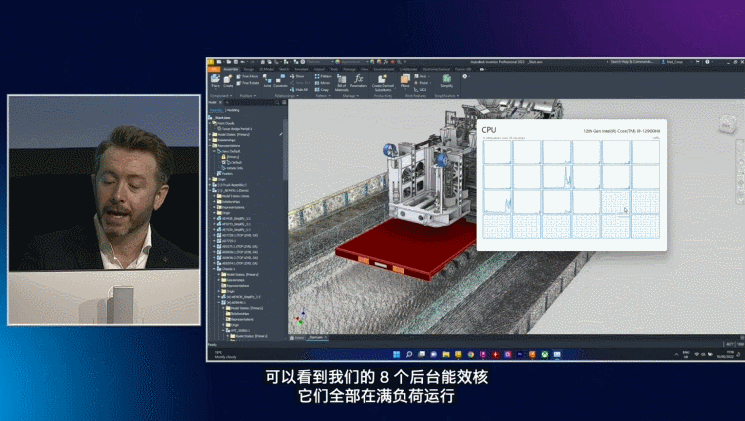Viewport: 745px width, 421px height.
Task: Open the File tab
Action: tap(214, 69)
